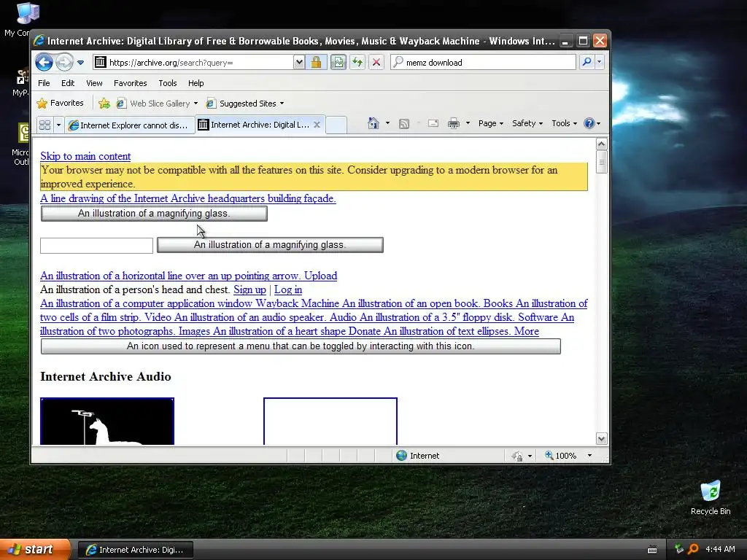Click the Quick Tabs grid icon
747x560 pixels.
click(x=44, y=125)
